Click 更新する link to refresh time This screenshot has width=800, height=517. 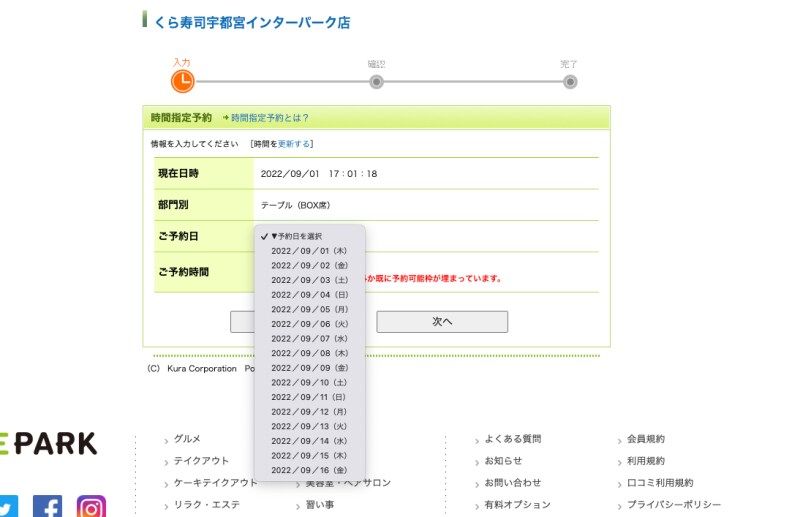(293, 144)
